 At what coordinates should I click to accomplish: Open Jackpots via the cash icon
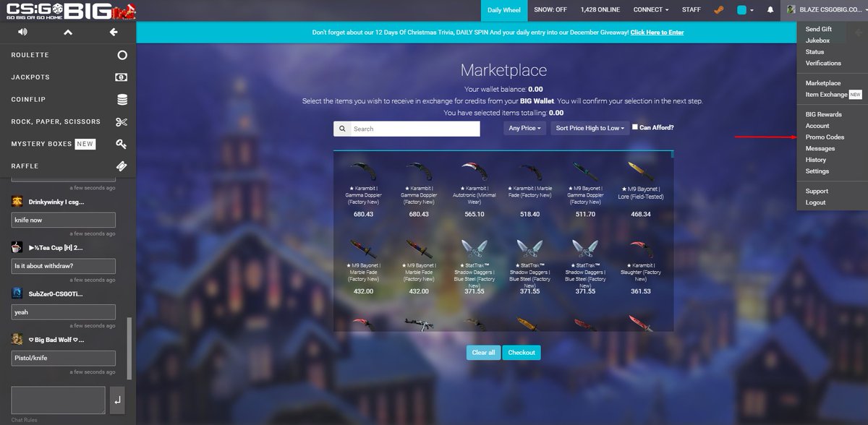click(122, 77)
